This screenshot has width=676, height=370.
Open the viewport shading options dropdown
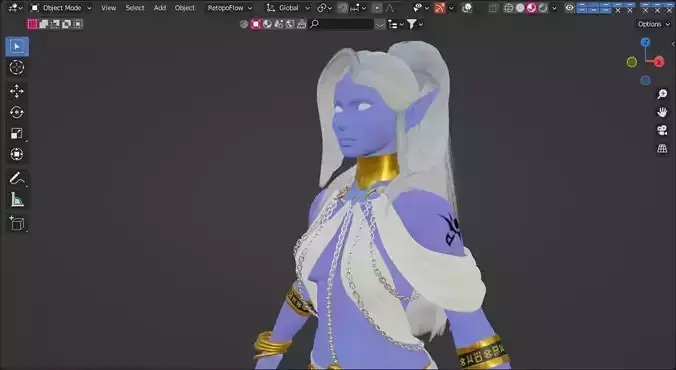click(x=554, y=8)
